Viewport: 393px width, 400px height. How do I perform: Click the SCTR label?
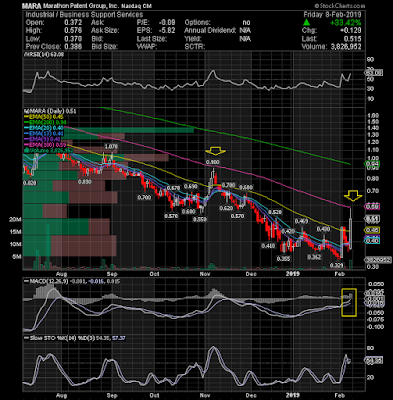click(x=195, y=47)
